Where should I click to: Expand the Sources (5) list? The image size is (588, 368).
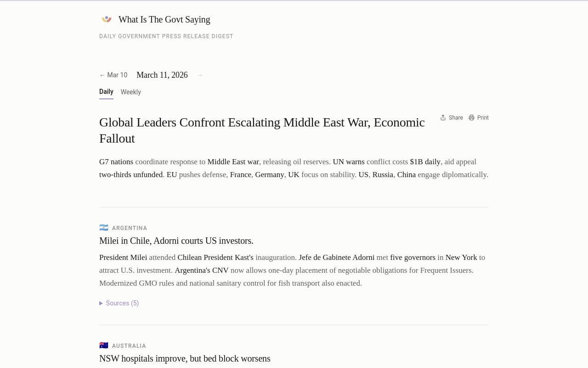point(119,303)
